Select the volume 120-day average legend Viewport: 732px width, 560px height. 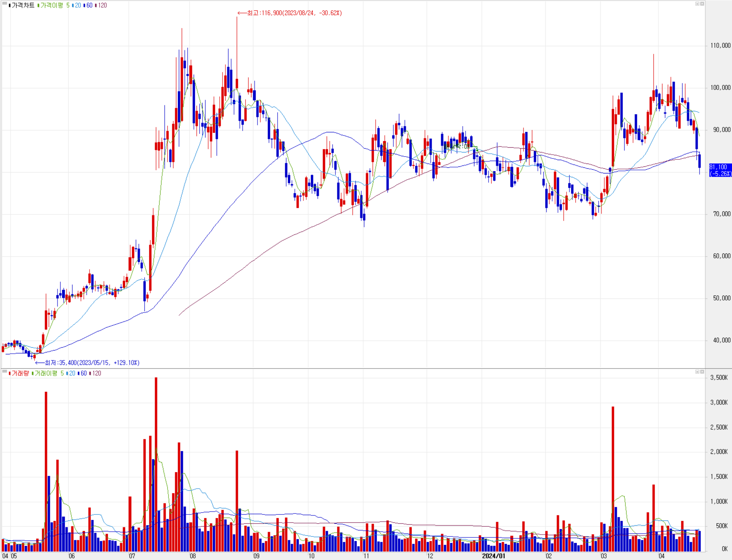point(96,373)
